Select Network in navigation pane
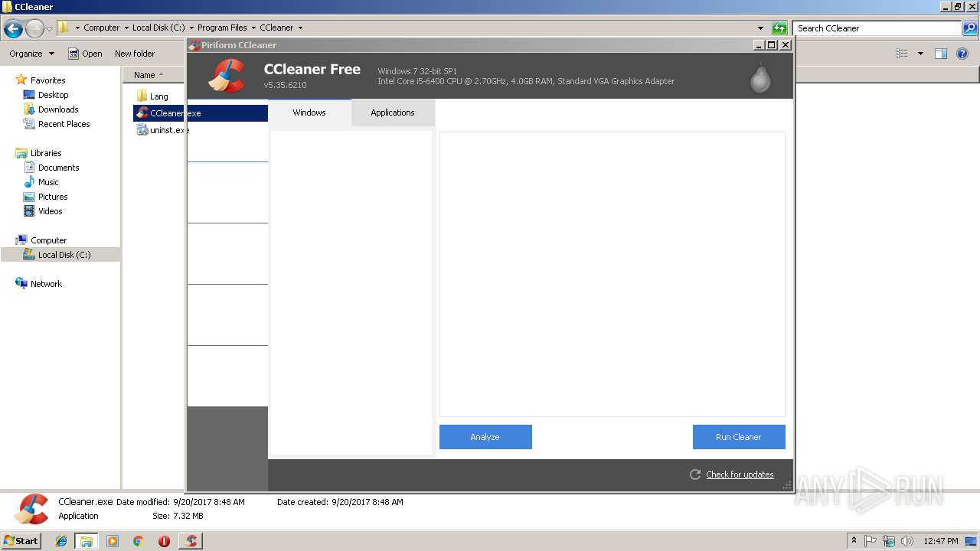Screen dimensions: 980x551 click(46, 284)
